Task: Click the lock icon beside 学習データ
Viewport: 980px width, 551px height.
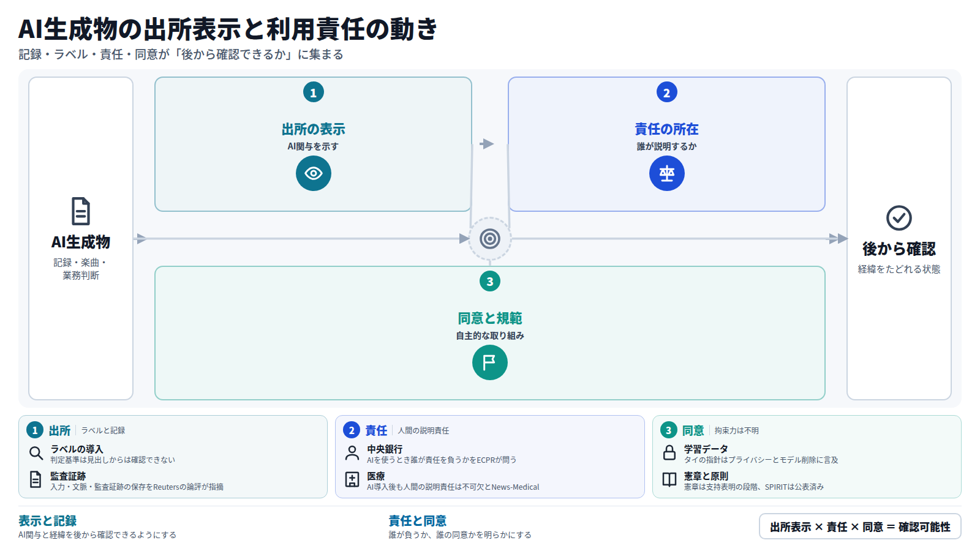Action: (669, 453)
